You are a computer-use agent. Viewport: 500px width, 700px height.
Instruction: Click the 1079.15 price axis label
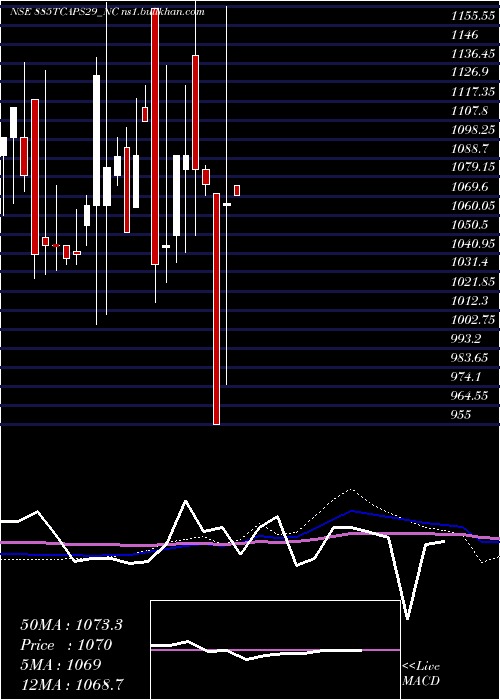click(473, 167)
